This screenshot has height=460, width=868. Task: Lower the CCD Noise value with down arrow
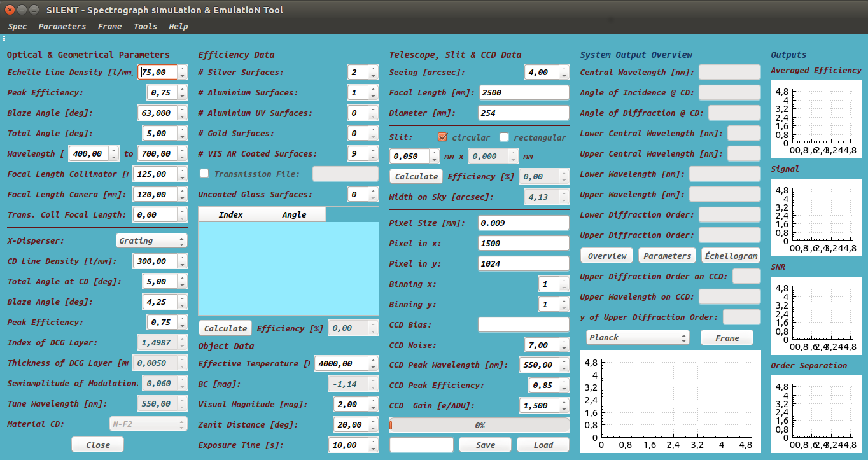tap(565, 349)
